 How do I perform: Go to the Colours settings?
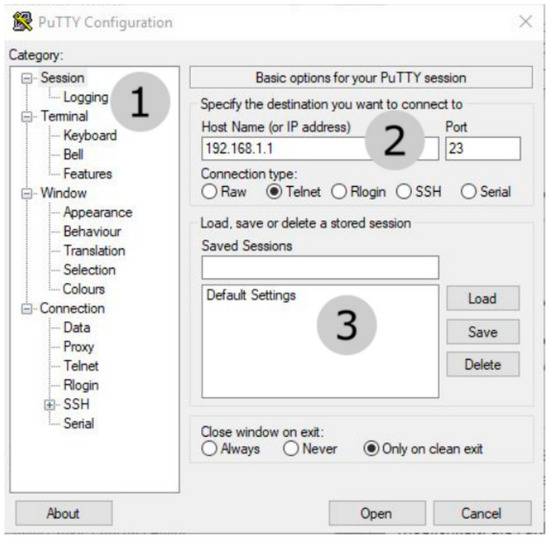point(84,289)
